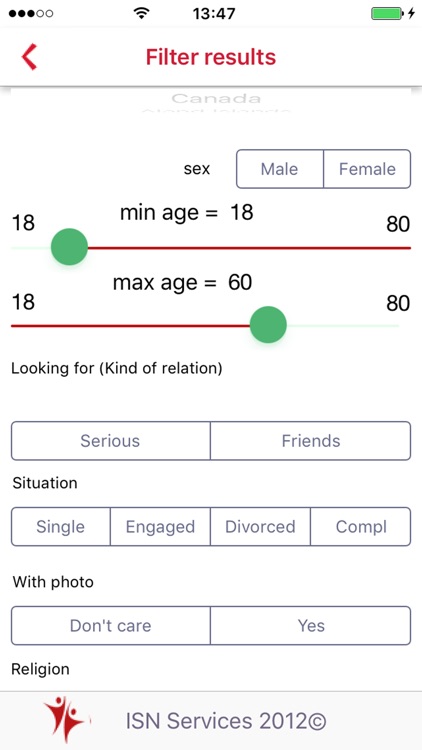Select Engaged situation
The height and width of the screenshot is (750, 422).
[160, 527]
